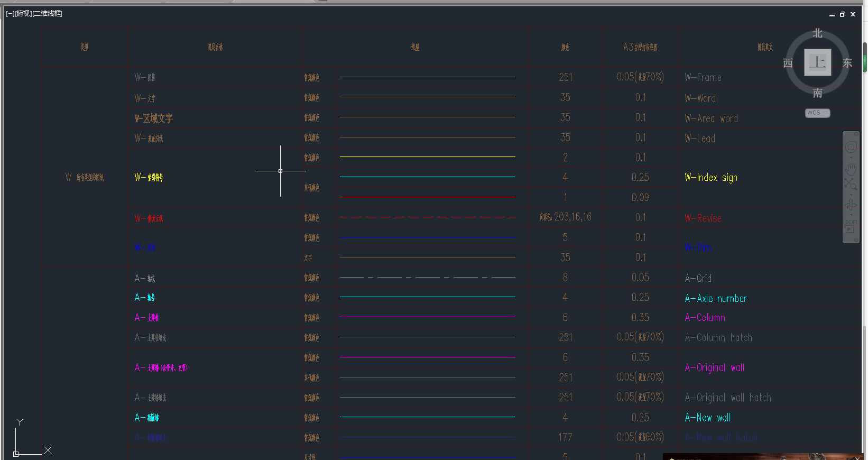Activate the Pan hand tool
This screenshot has height=460, width=868.
[851, 169]
